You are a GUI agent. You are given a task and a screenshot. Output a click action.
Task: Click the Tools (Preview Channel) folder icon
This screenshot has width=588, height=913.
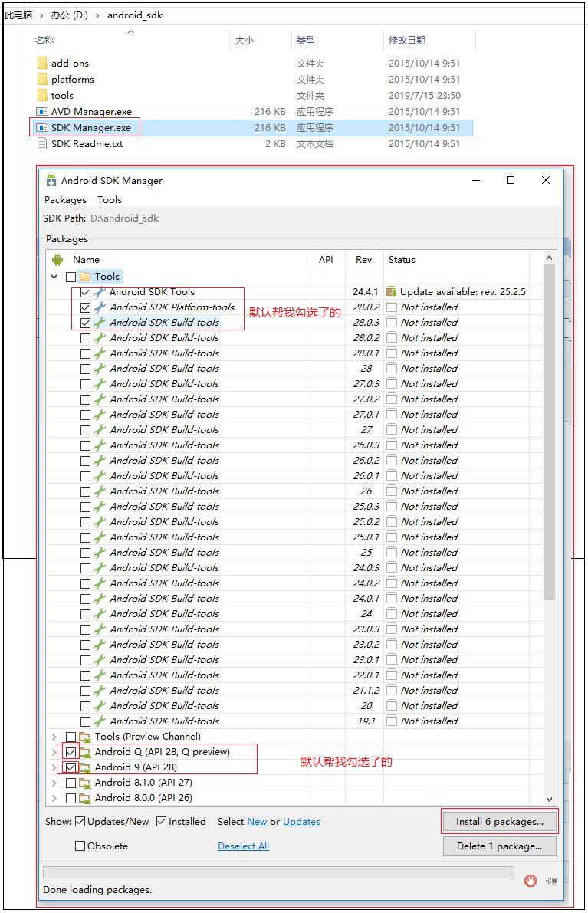(x=85, y=737)
